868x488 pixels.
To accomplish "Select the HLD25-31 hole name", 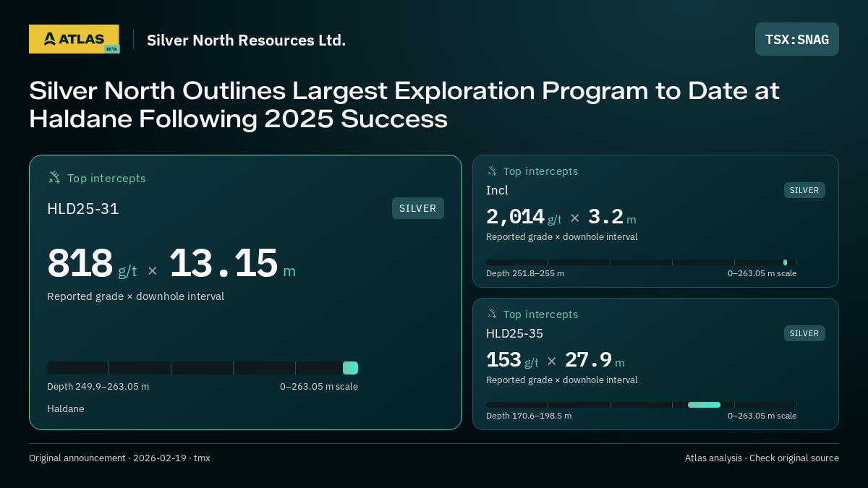I will tap(83, 209).
